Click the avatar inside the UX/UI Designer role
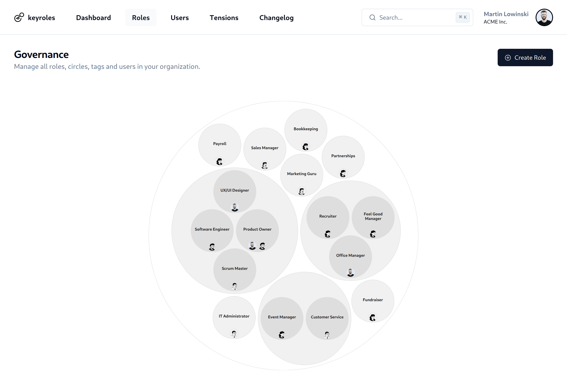The image size is (567, 392). 235,207
